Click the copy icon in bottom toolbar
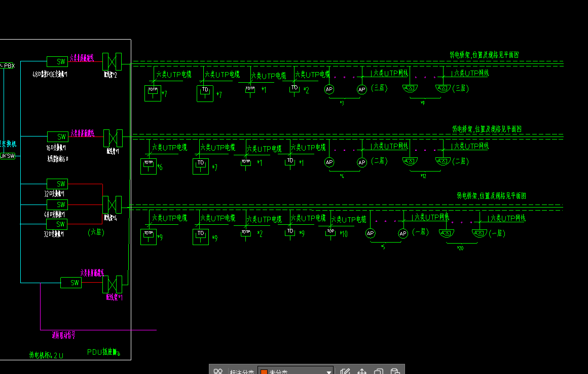Screen dimensions: 588x374 coord(378,371)
